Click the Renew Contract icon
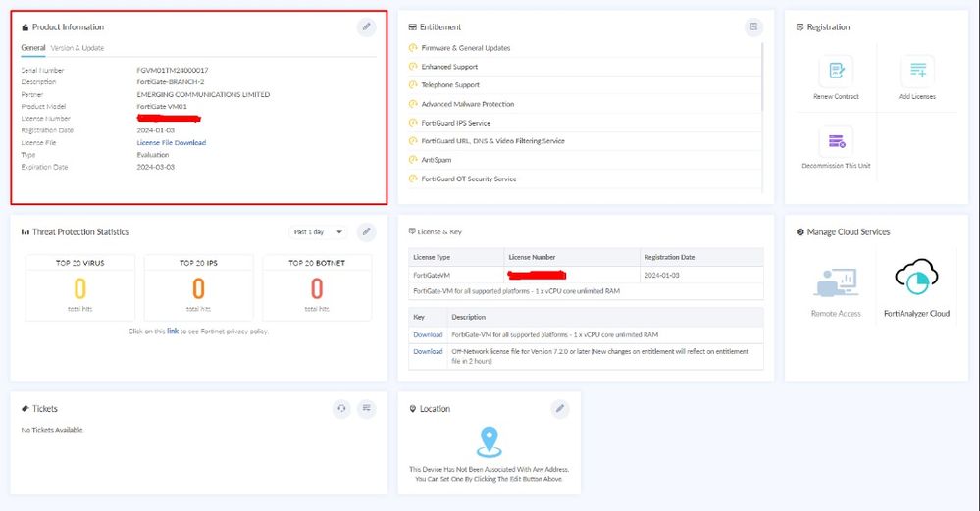The width and height of the screenshot is (980, 511). pyautogui.click(x=836, y=71)
